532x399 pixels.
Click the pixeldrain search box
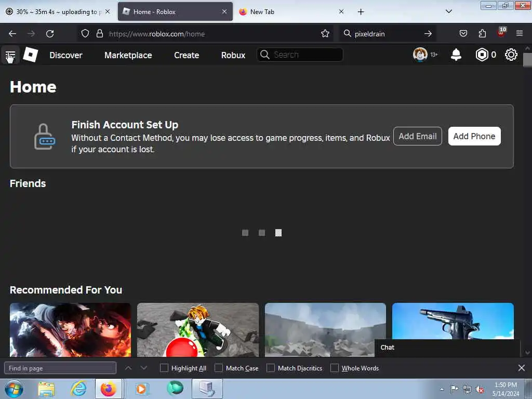(387, 34)
